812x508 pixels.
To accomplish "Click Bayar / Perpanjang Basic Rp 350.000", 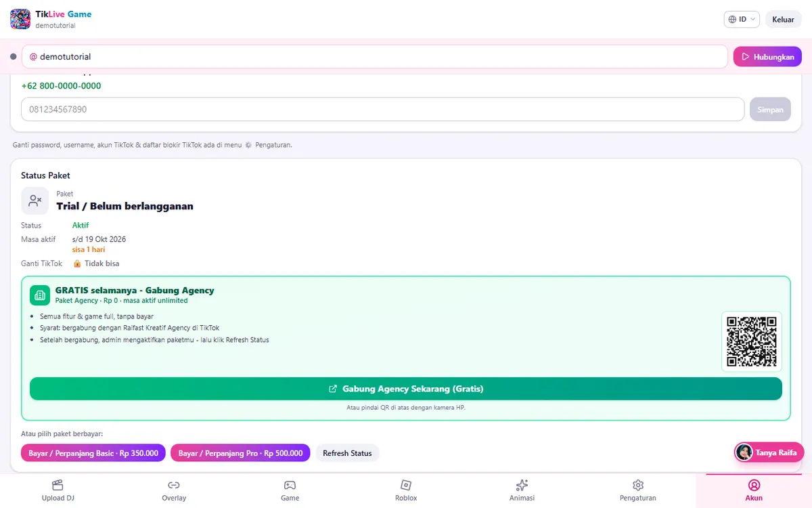I will click(x=93, y=453).
